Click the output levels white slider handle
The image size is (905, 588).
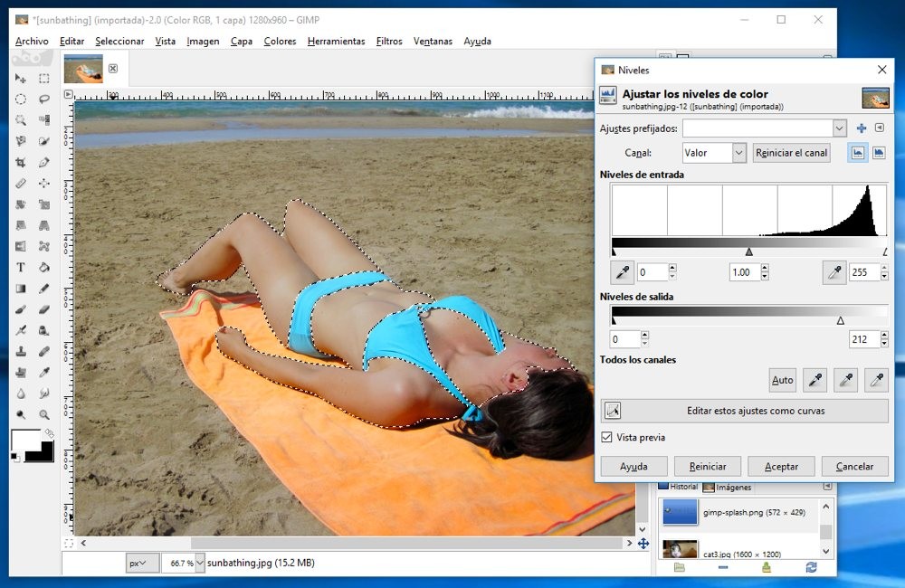840,321
